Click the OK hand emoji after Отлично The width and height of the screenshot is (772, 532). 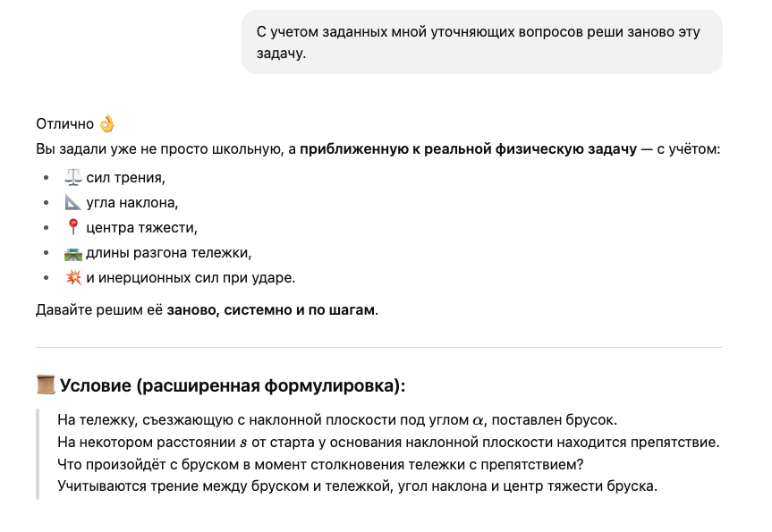click(x=107, y=123)
